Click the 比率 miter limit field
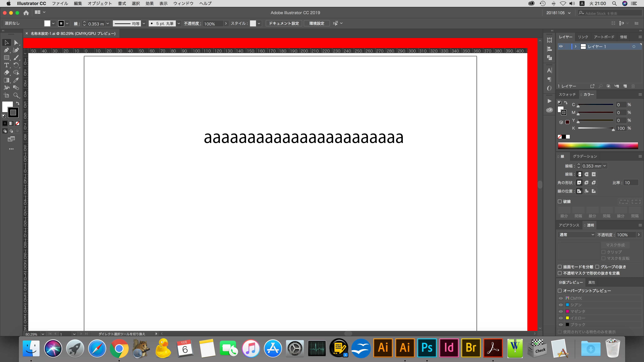644x362 pixels. coord(630,183)
